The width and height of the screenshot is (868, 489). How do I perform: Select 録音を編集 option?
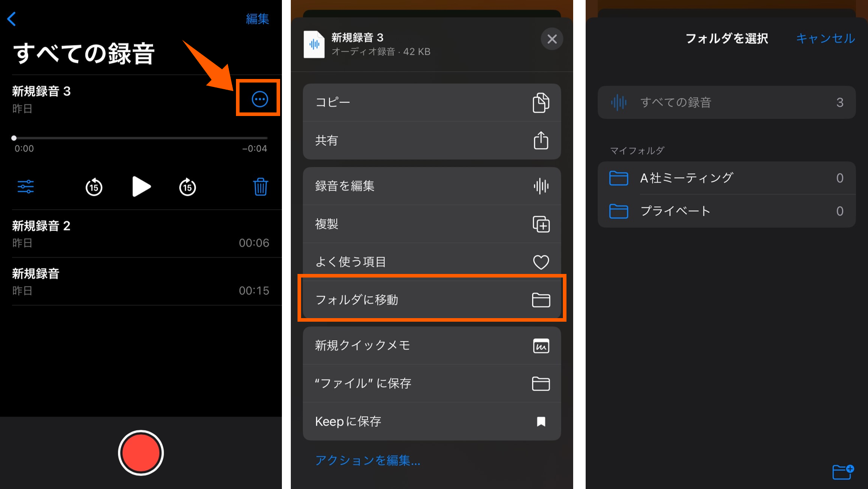[x=431, y=186]
